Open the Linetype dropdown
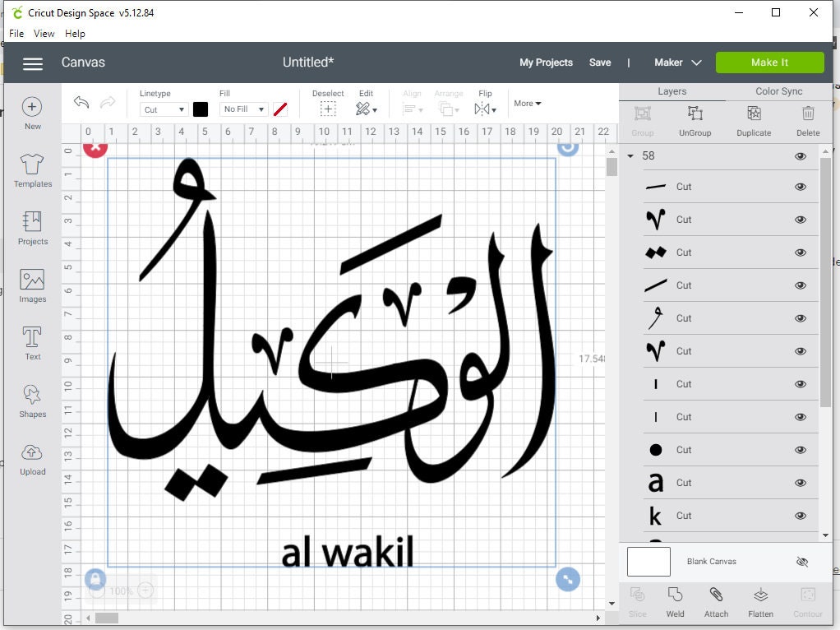 (163, 109)
